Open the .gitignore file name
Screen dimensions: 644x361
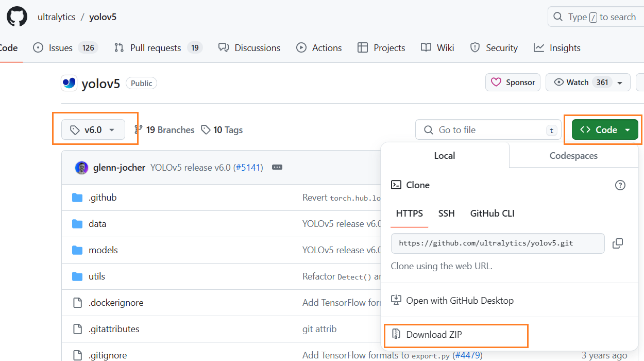[x=108, y=355]
